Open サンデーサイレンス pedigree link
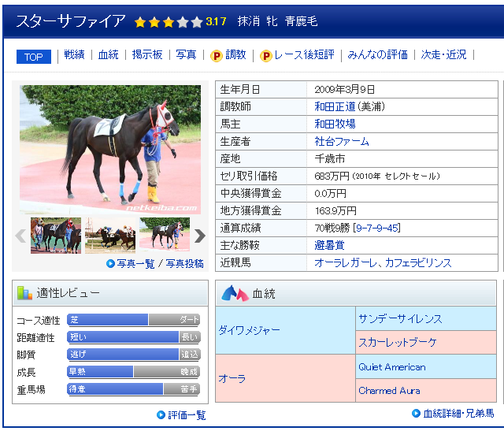Screen dimensions: 504x431 click(x=401, y=319)
